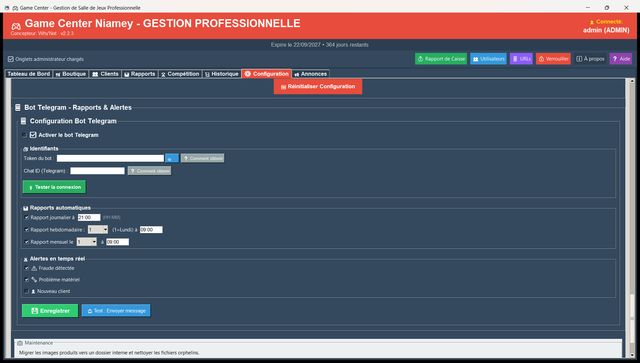The width and height of the screenshot is (640, 363).
Task: Click the scrollbar down arrow
Action: (632, 355)
